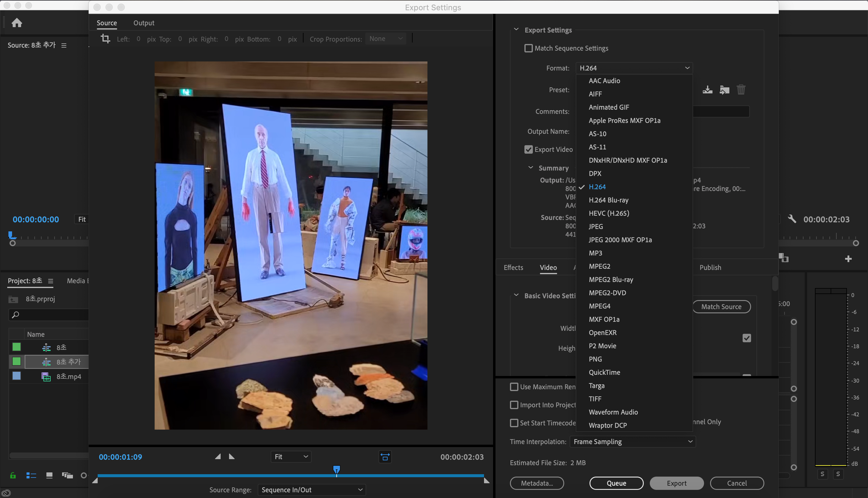Toggle the green label of 8초 추가
This screenshot has height=498, width=868.
coord(16,361)
